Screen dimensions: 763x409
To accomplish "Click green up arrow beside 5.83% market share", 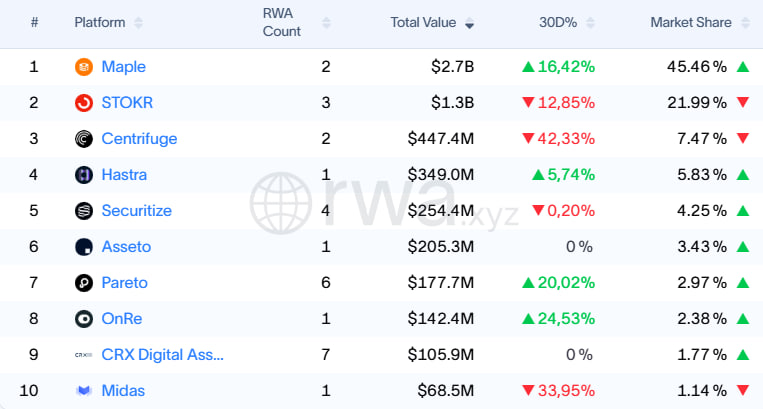I will point(743,175).
